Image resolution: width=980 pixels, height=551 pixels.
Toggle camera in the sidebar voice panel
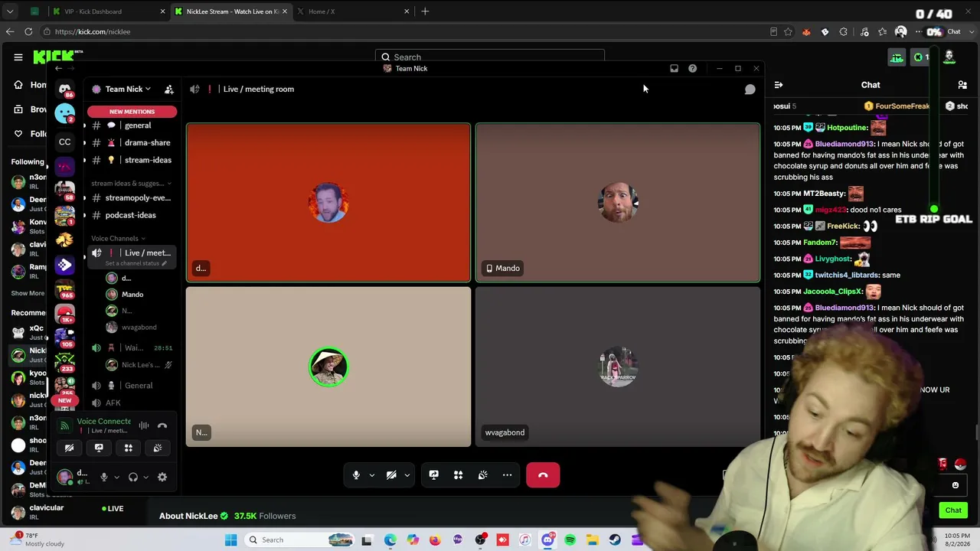pos(69,448)
